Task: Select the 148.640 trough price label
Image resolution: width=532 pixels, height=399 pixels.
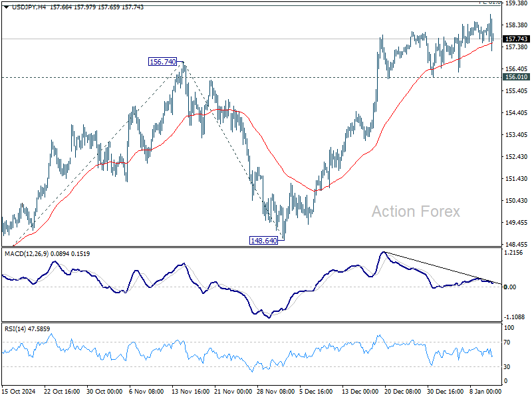Action: point(263,239)
